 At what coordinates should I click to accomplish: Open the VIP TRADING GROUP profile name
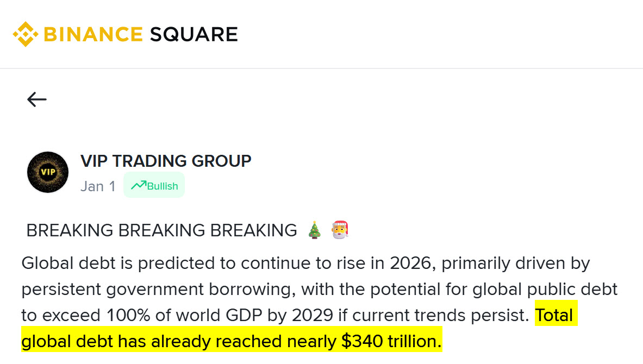(x=166, y=161)
